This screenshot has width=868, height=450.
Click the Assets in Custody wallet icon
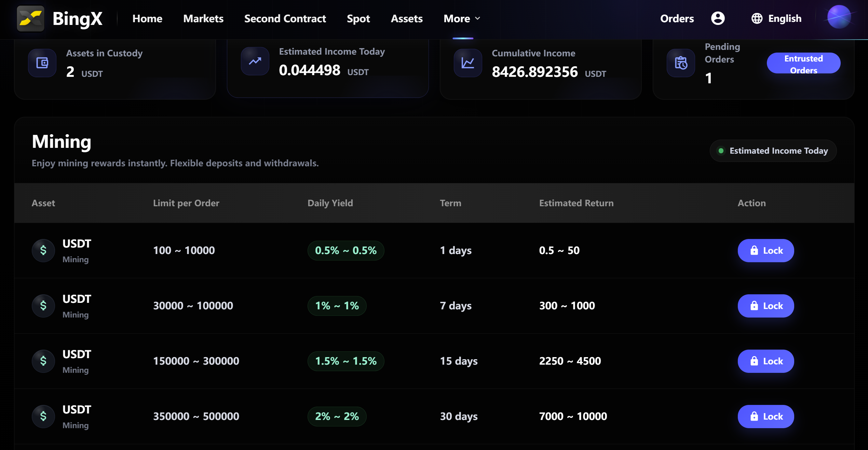42,63
